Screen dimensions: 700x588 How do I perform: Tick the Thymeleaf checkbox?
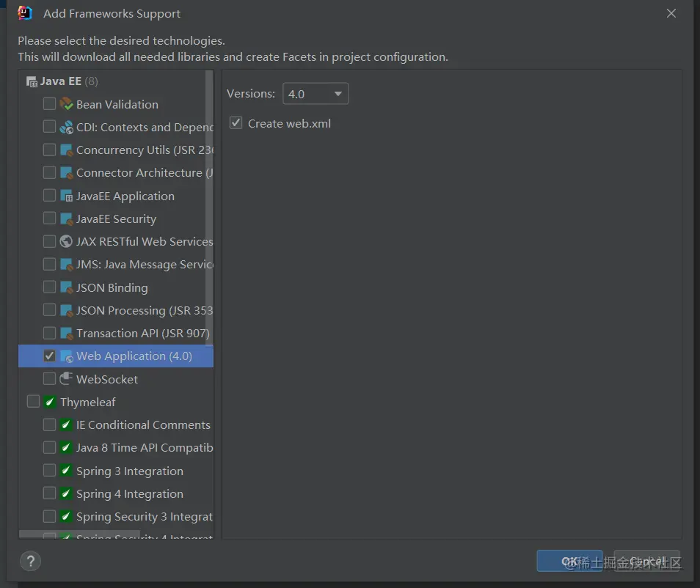33,402
